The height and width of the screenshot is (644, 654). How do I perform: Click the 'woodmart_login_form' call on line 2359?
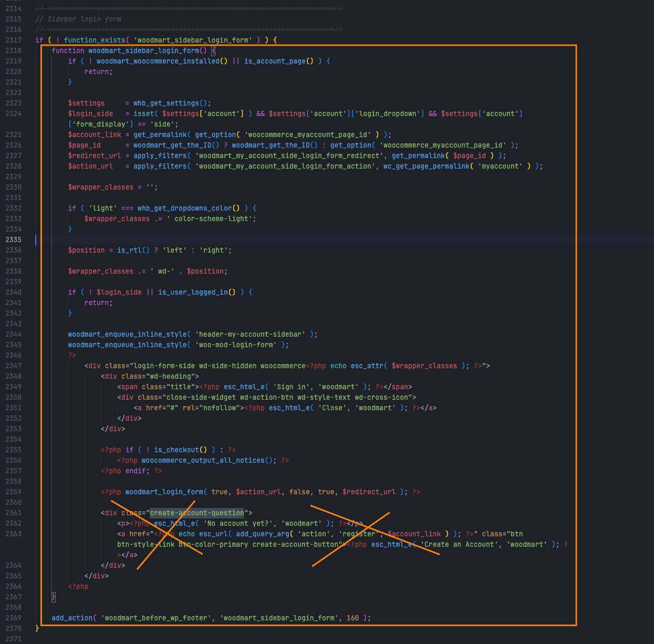pyautogui.click(x=164, y=492)
